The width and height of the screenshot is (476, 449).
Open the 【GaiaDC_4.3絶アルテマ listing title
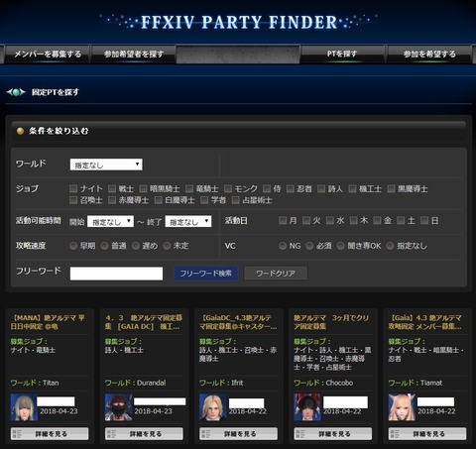point(238,322)
